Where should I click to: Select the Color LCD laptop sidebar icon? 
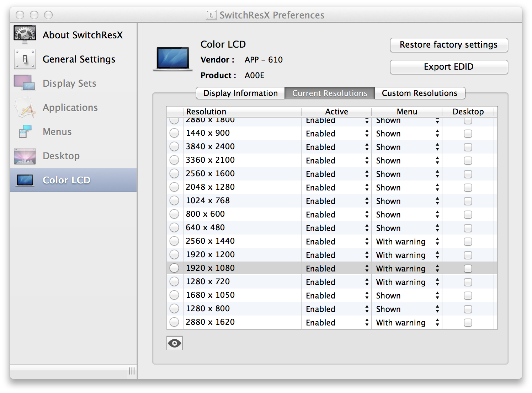click(25, 180)
